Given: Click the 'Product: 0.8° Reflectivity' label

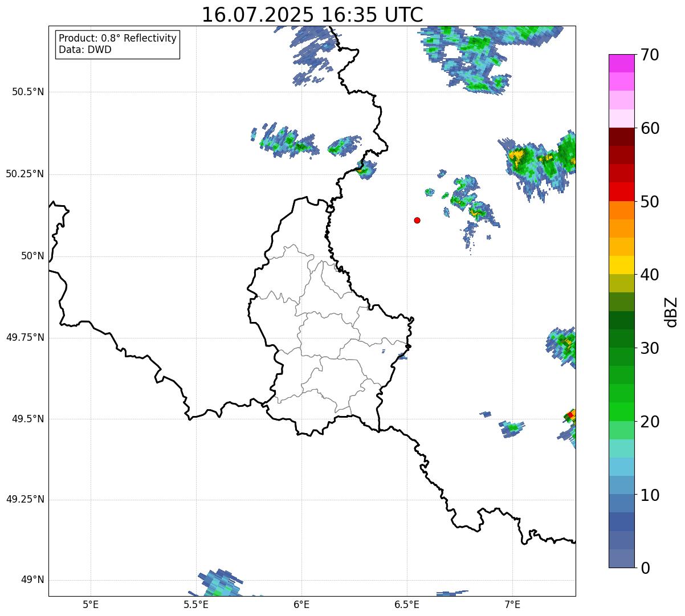Looking at the screenshot, I should click(x=118, y=38).
